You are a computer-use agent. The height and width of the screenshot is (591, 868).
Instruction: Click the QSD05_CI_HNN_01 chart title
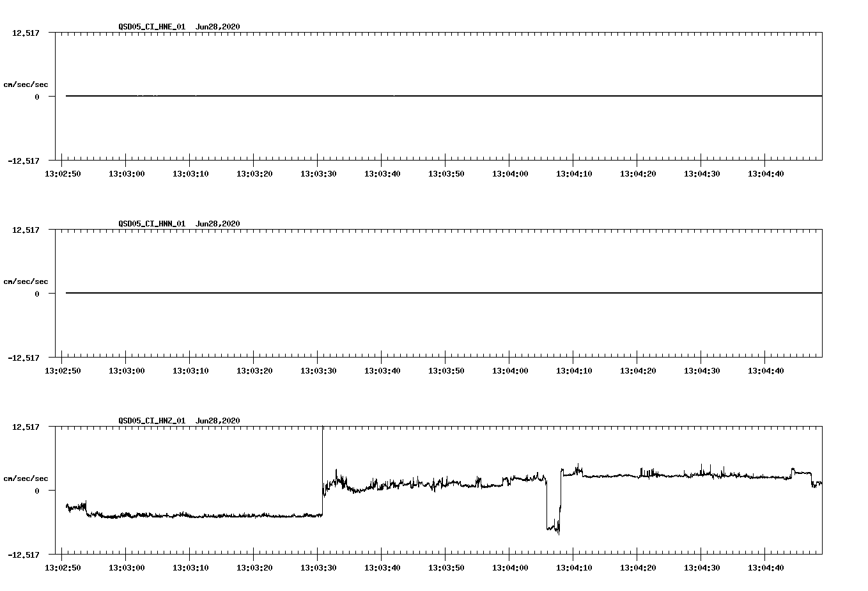(x=179, y=224)
